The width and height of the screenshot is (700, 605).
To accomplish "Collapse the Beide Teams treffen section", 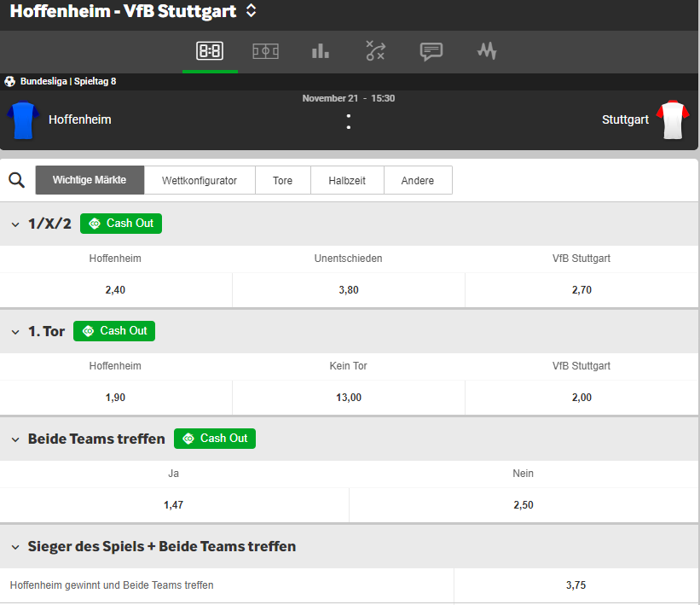I will 15,439.
